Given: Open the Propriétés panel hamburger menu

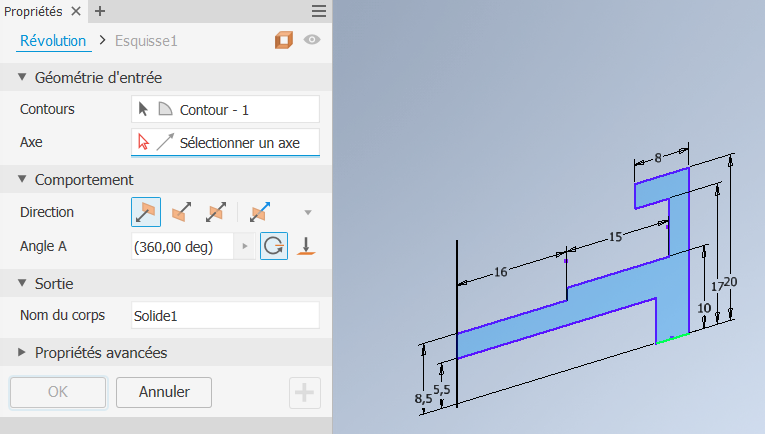Looking at the screenshot, I should (x=319, y=11).
